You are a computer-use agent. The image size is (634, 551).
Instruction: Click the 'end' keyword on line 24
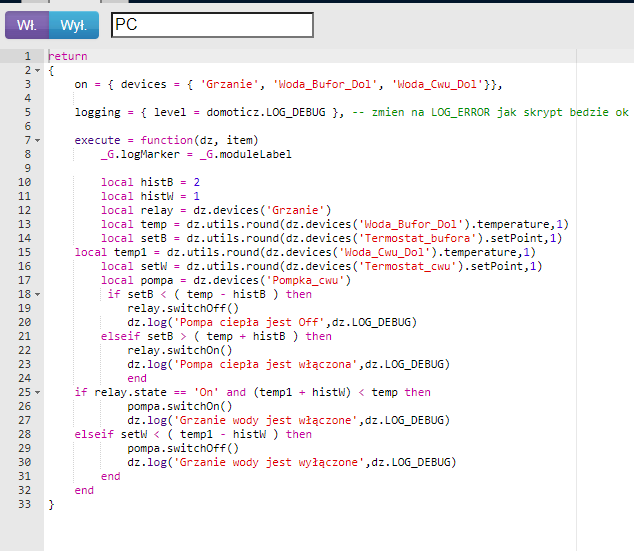[137, 378]
